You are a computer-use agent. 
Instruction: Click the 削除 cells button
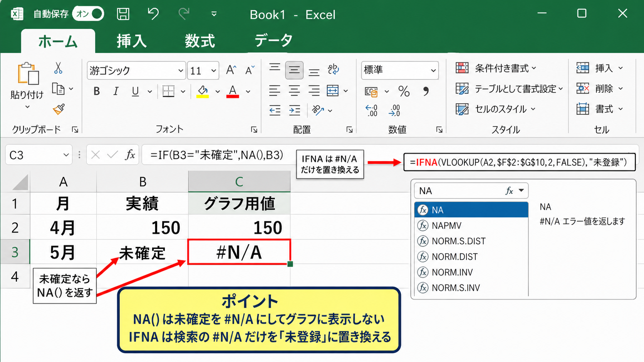point(599,89)
